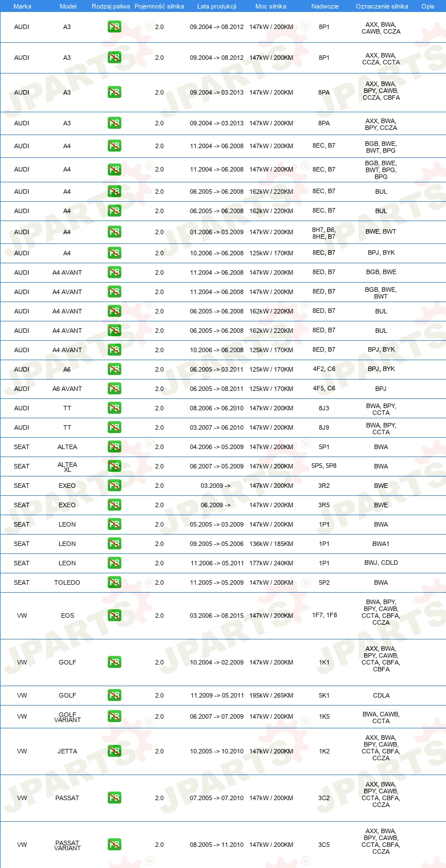
Task: Select the body cell 5P5, 5P8
Action: click(324, 466)
